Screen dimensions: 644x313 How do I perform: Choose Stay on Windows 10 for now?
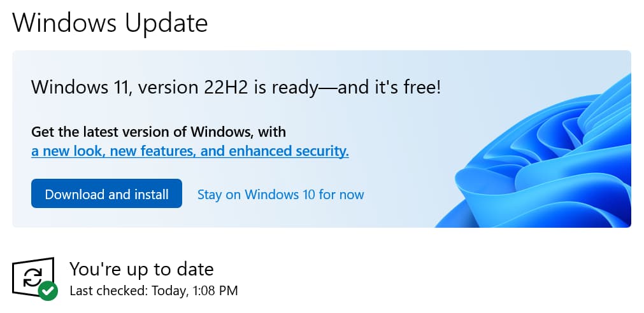[280, 194]
